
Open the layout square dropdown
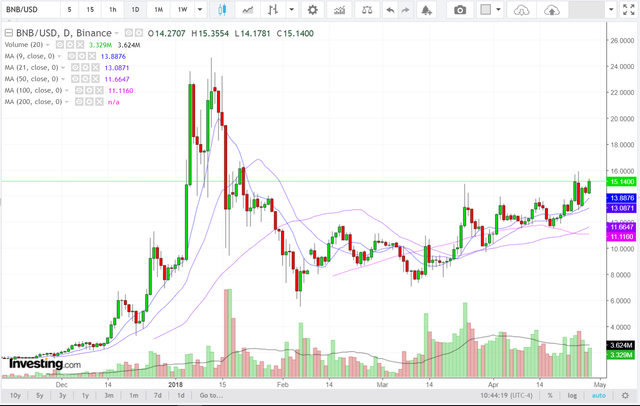pyautogui.click(x=491, y=10)
